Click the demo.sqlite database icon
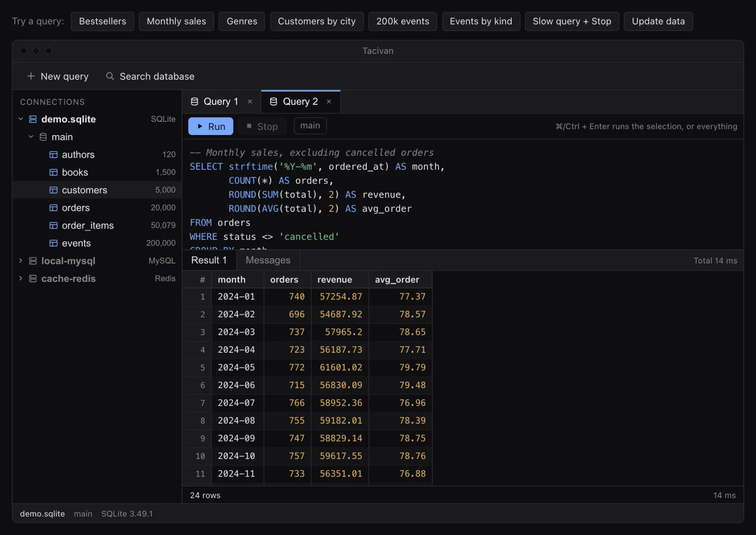The image size is (756, 535). tap(33, 119)
